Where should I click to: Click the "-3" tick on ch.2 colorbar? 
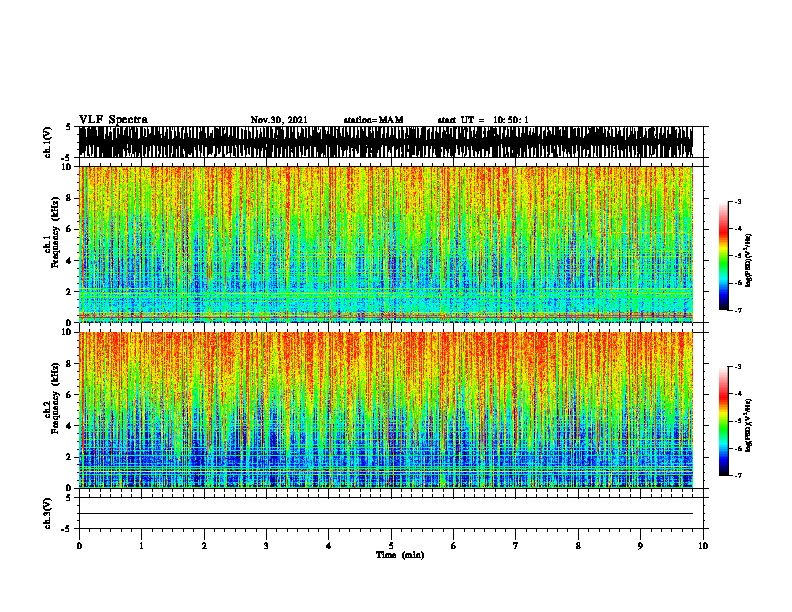point(737,367)
